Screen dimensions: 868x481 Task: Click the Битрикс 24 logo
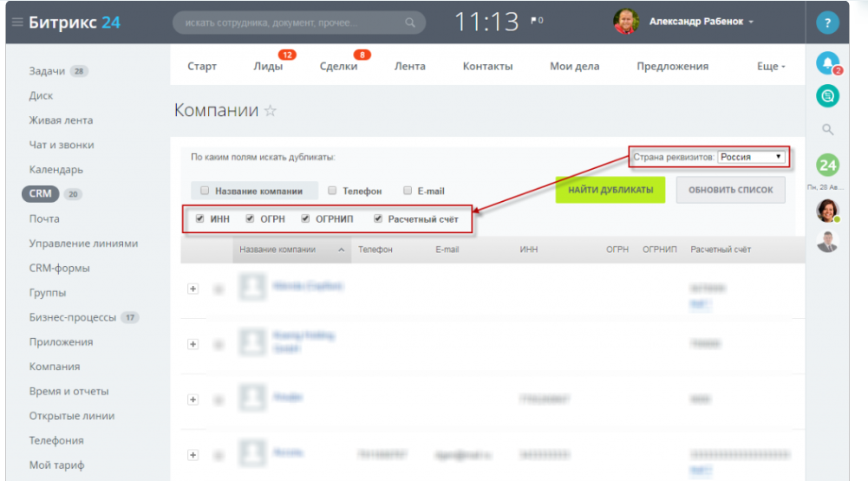tap(75, 23)
